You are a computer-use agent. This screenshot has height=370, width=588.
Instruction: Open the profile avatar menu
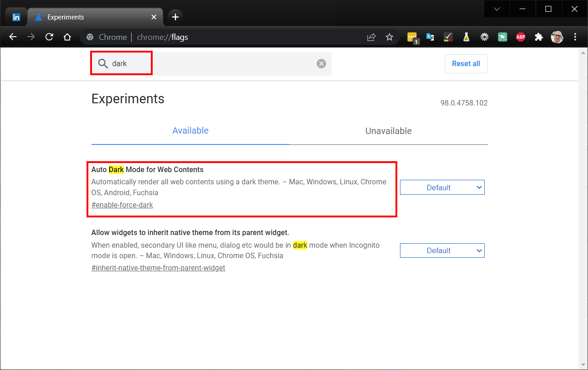pyautogui.click(x=557, y=37)
